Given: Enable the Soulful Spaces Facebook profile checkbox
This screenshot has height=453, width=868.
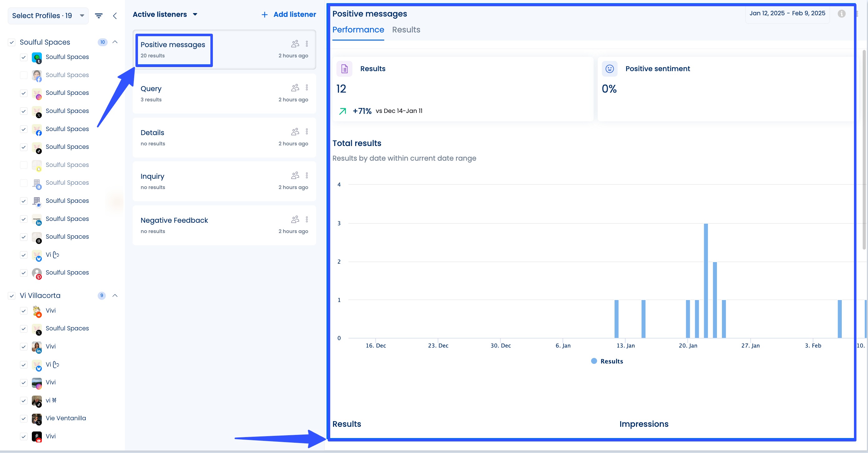Looking at the screenshot, I should coord(24,75).
